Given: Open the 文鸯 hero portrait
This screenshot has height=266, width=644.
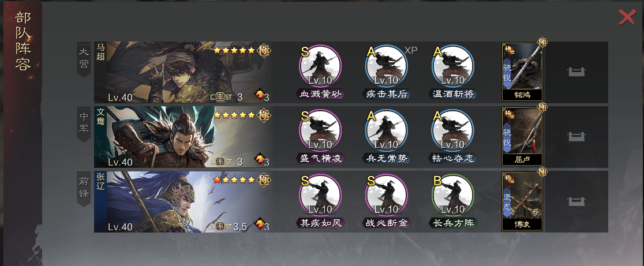Looking at the screenshot, I should pos(183,137).
